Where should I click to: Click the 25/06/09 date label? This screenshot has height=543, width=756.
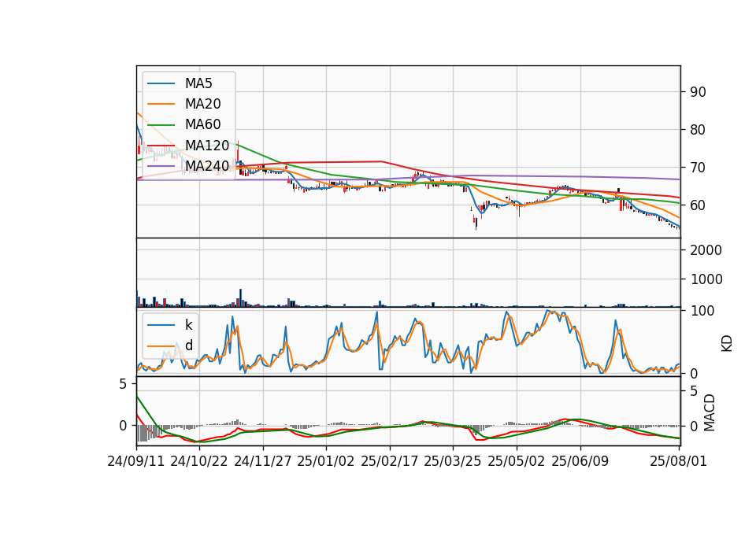tap(580, 462)
